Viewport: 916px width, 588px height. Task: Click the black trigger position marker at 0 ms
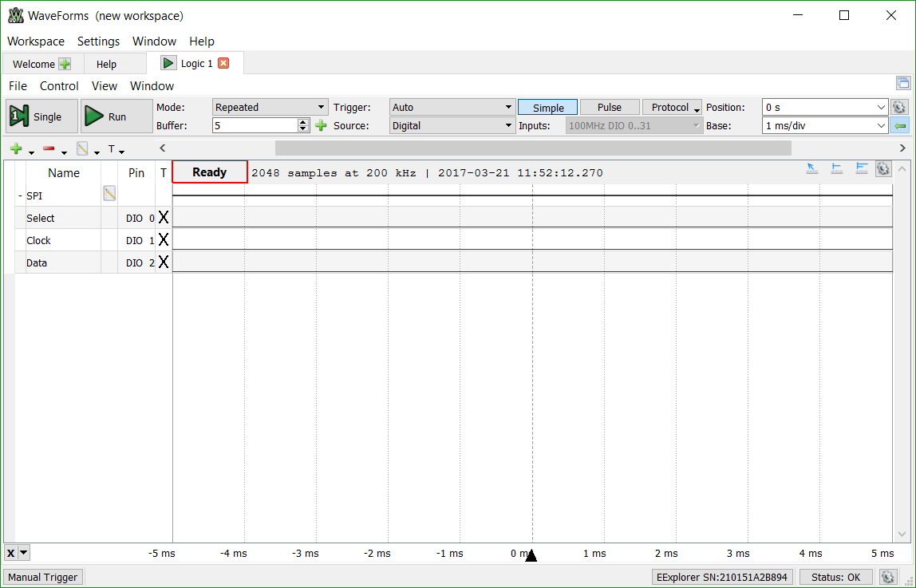pyautogui.click(x=531, y=555)
